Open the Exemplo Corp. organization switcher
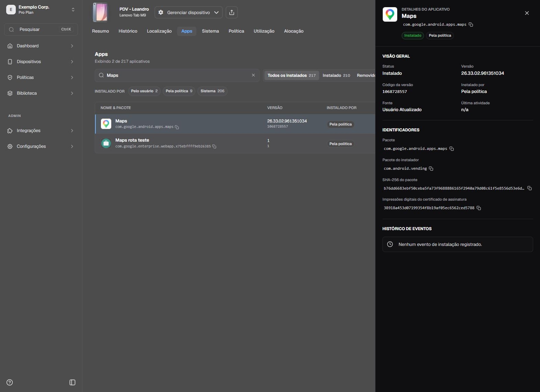The height and width of the screenshot is (392, 540). (x=41, y=10)
